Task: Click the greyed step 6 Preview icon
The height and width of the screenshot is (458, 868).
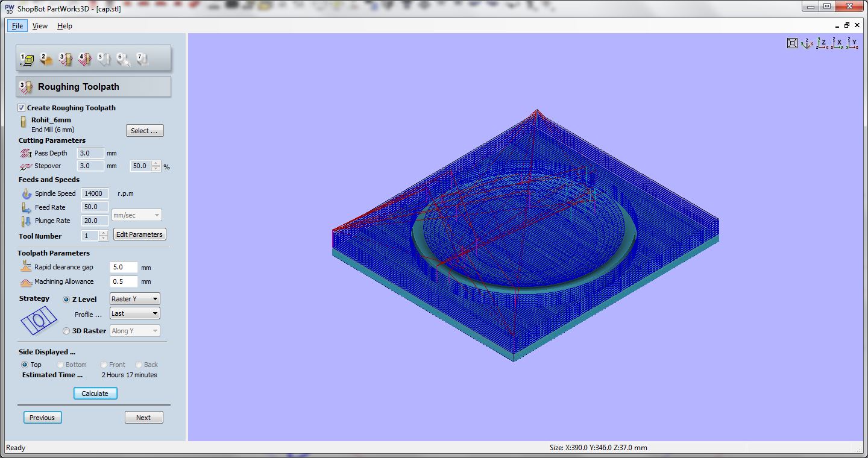Action: (124, 59)
